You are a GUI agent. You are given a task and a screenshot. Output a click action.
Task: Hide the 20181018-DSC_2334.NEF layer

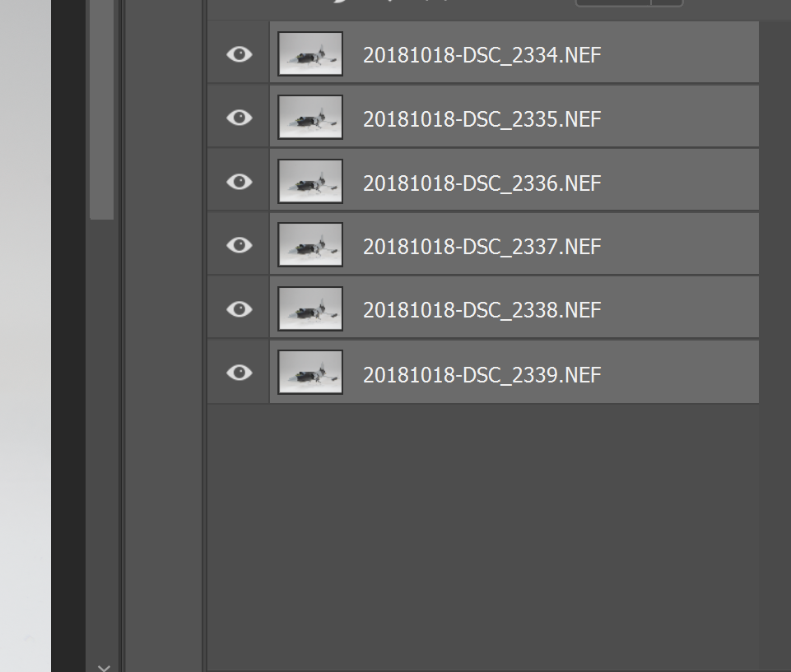(x=240, y=54)
